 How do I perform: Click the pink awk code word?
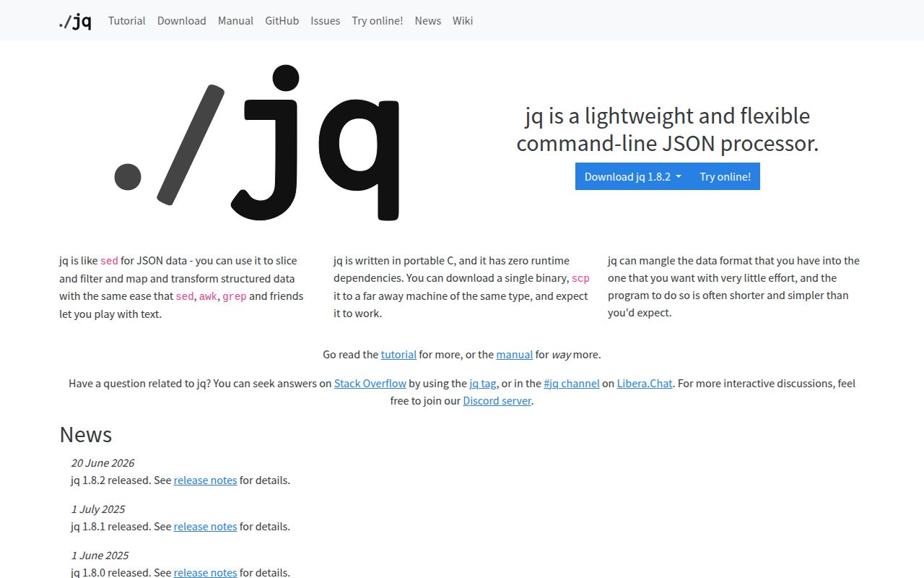208,296
